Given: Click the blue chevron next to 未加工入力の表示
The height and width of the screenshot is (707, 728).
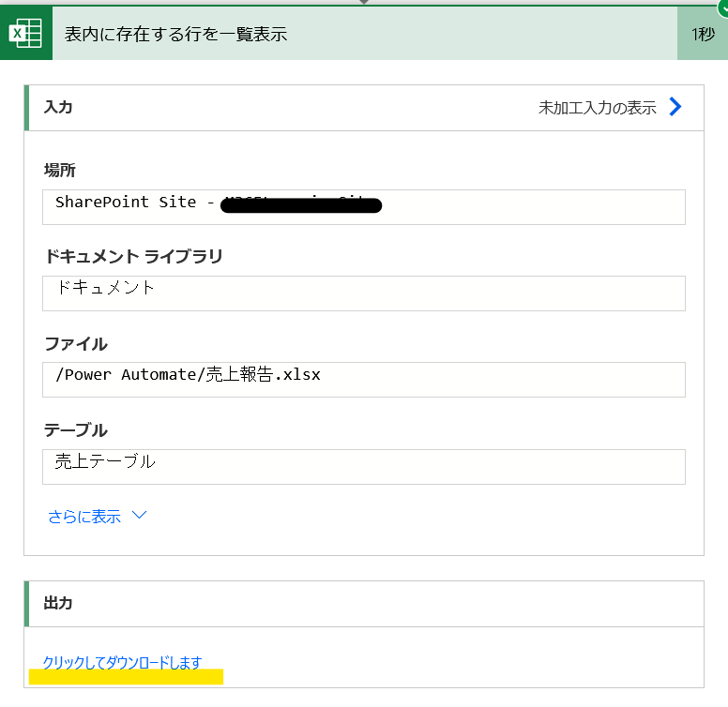Looking at the screenshot, I should (675, 107).
